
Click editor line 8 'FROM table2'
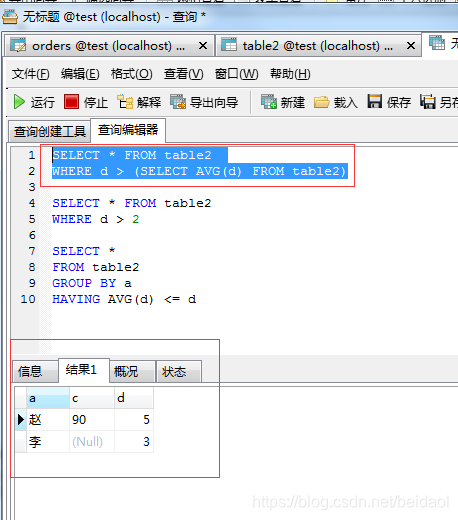click(96, 267)
